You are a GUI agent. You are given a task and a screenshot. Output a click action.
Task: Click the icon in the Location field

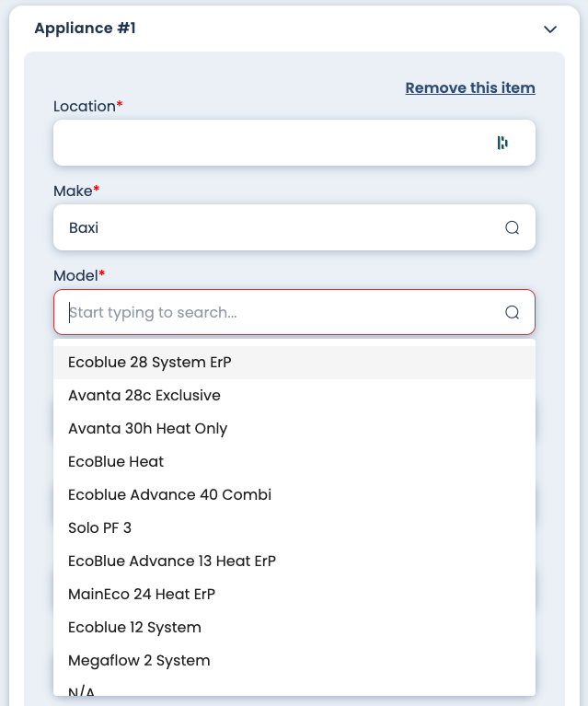coord(502,143)
